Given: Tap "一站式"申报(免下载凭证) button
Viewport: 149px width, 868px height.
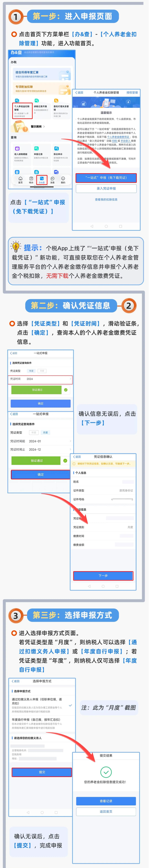Looking at the screenshot, I should coord(106,178).
